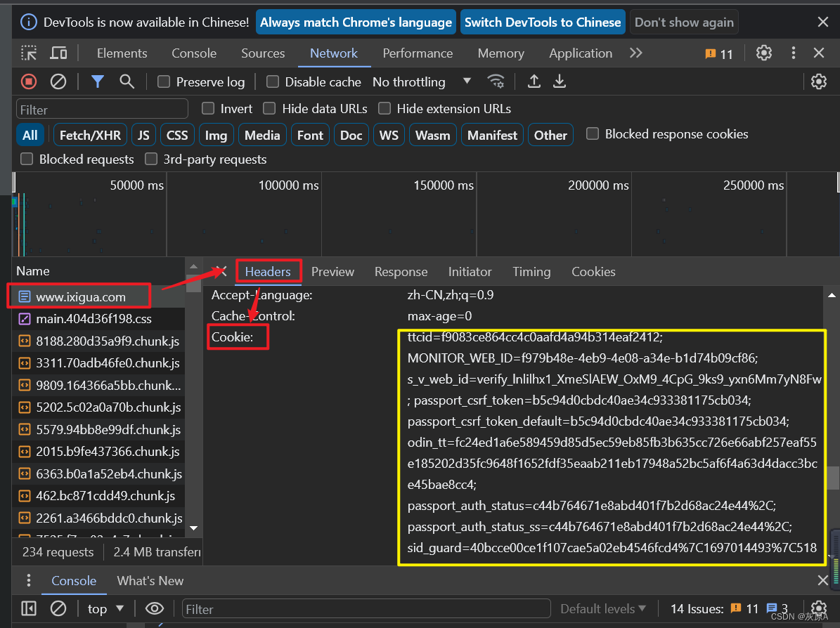
Task: Open the request Cookies tab
Action: point(593,271)
